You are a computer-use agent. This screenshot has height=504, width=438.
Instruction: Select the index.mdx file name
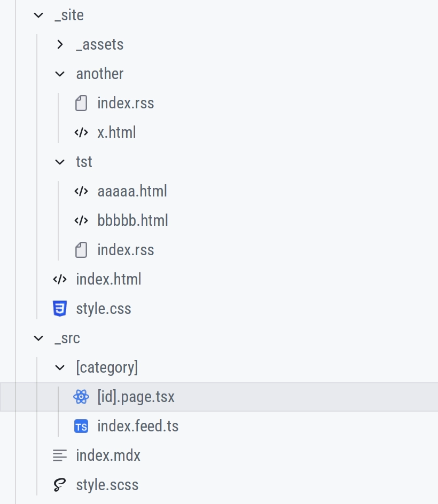(x=108, y=455)
